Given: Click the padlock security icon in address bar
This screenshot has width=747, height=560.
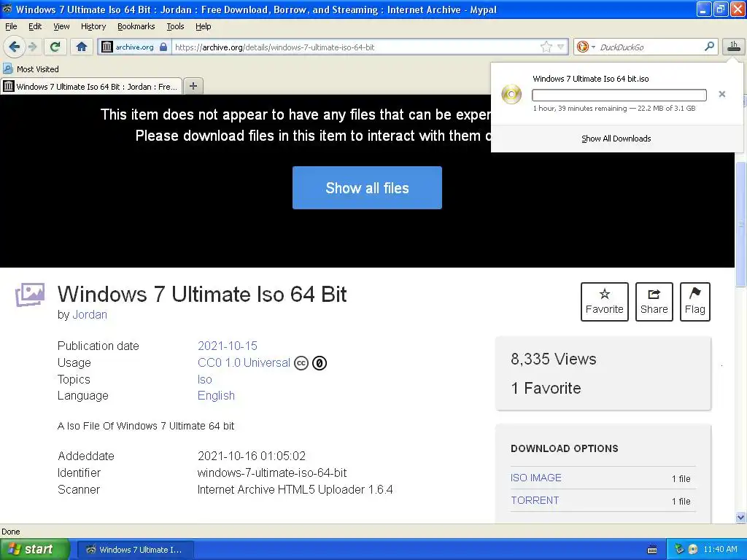Looking at the screenshot, I should 163,47.
